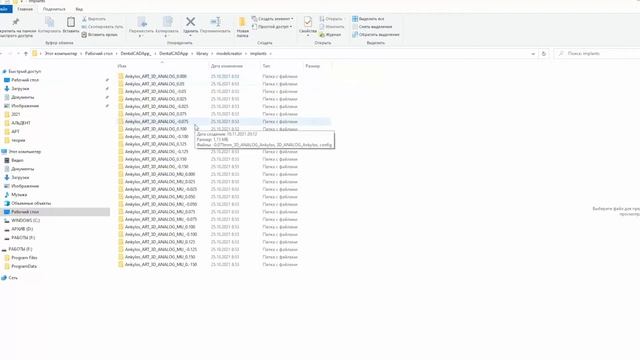Expand the address bar history dropdown arrow
The width and height of the screenshot is (640, 360).
[533, 53]
